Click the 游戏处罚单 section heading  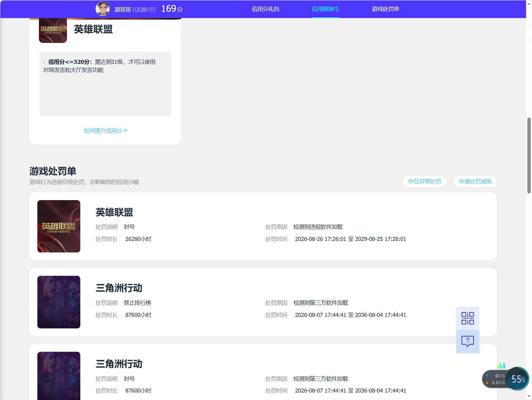pos(53,171)
